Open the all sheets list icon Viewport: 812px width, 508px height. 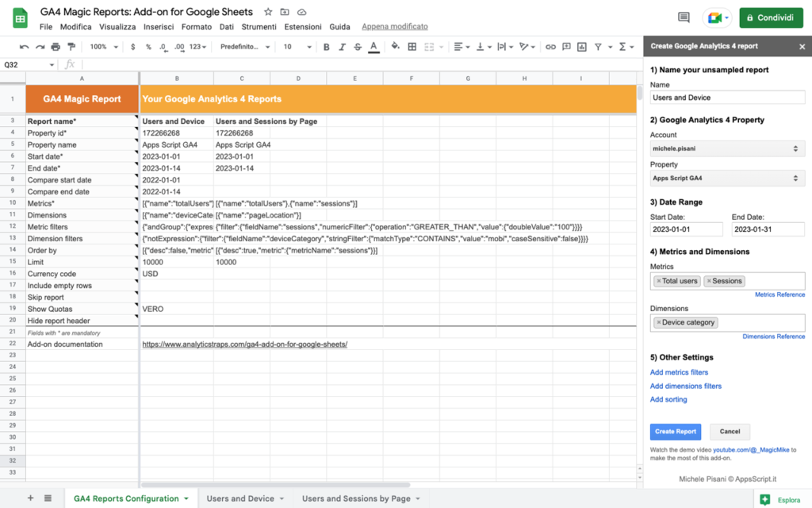[x=48, y=498]
